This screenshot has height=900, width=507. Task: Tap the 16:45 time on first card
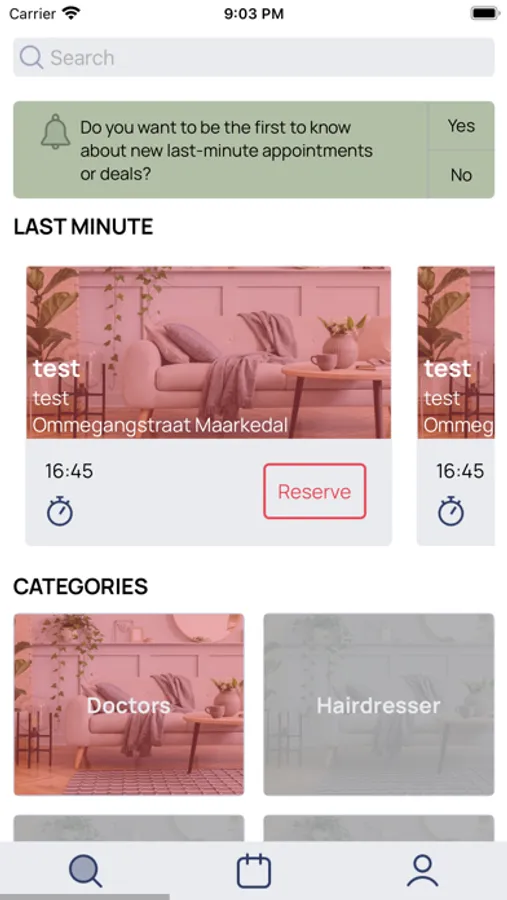(69, 471)
